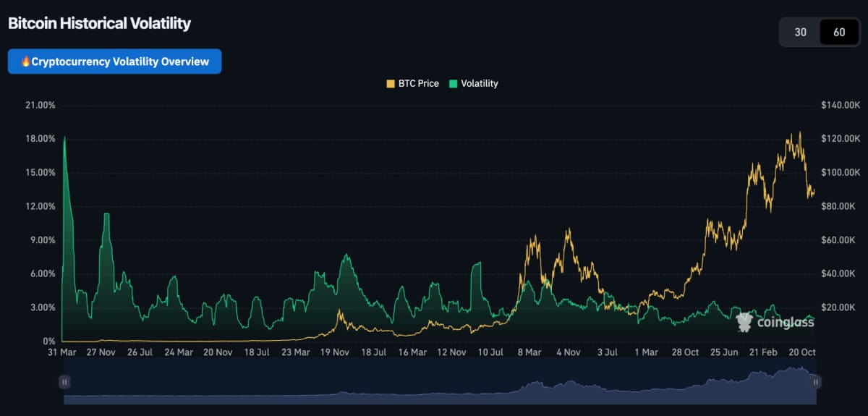This screenshot has height=416, width=868.
Task: Click the 21.00% label on the left axis
Action: pyautogui.click(x=40, y=106)
